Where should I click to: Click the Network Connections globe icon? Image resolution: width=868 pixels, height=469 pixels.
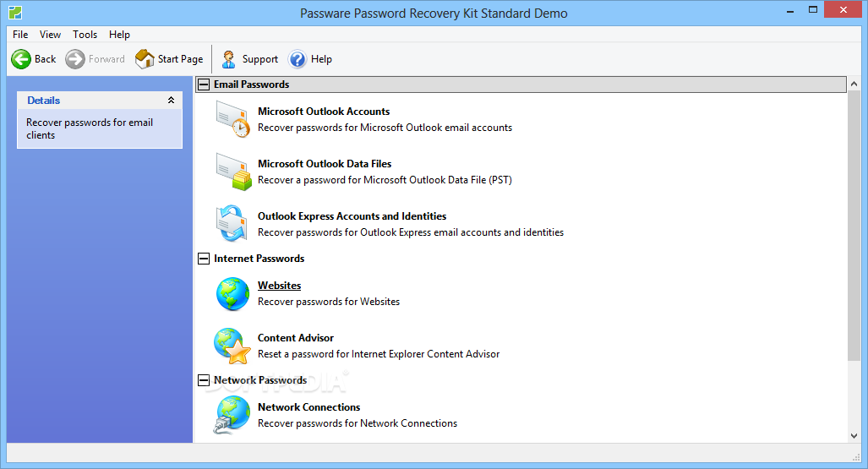coord(232,415)
